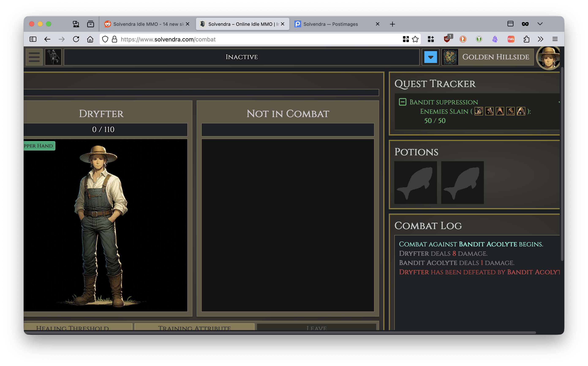The image size is (588, 366).
Task: Click the hooded character icon in header
Action: 53,57
